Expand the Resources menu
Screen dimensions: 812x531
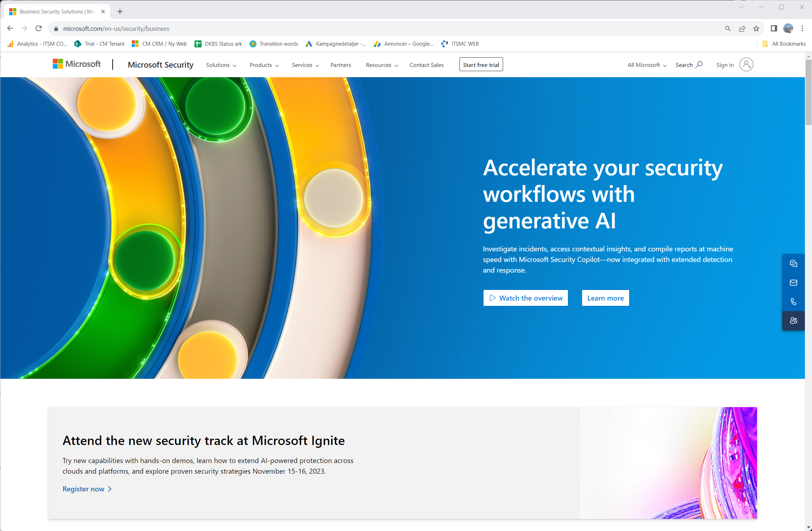coord(382,65)
